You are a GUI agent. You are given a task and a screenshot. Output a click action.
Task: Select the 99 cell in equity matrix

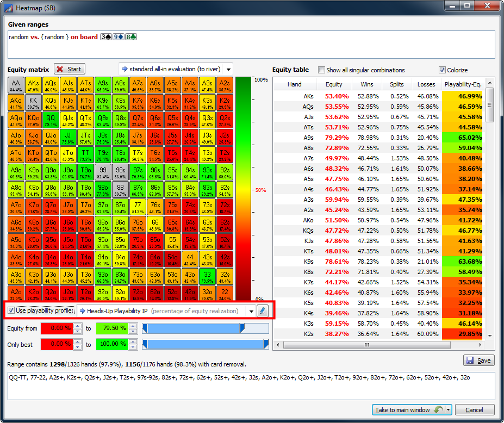tap(103, 172)
